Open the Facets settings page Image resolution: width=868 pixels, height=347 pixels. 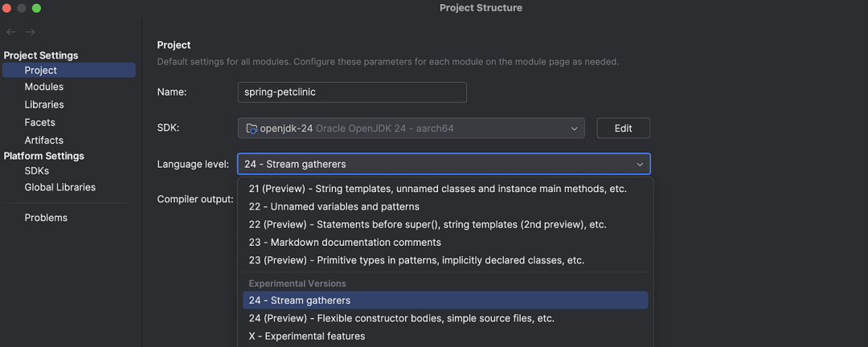(40, 122)
